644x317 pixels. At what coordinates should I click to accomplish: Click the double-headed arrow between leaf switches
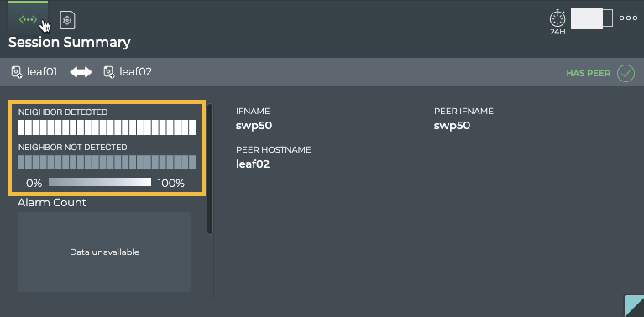click(81, 73)
